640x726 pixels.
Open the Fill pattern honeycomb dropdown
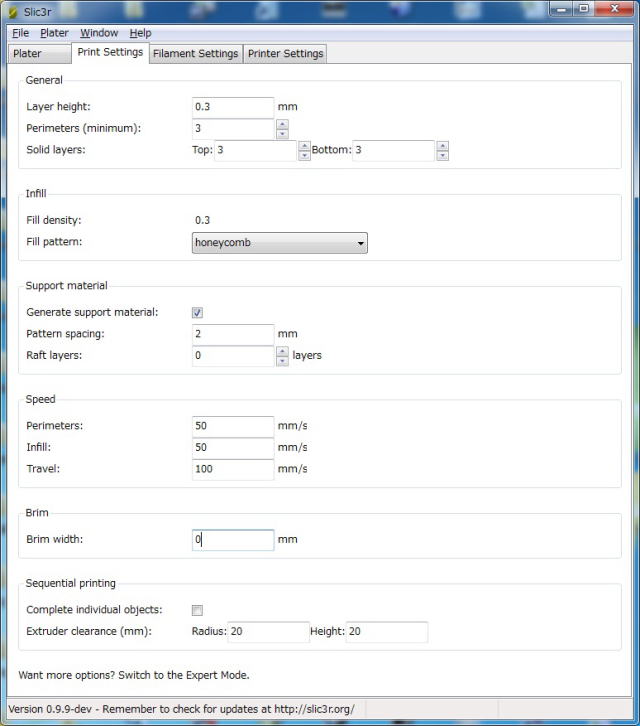coord(280,243)
